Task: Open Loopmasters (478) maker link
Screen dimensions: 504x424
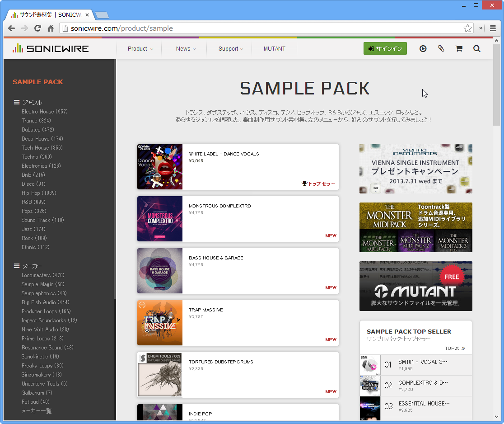Action: (x=43, y=275)
